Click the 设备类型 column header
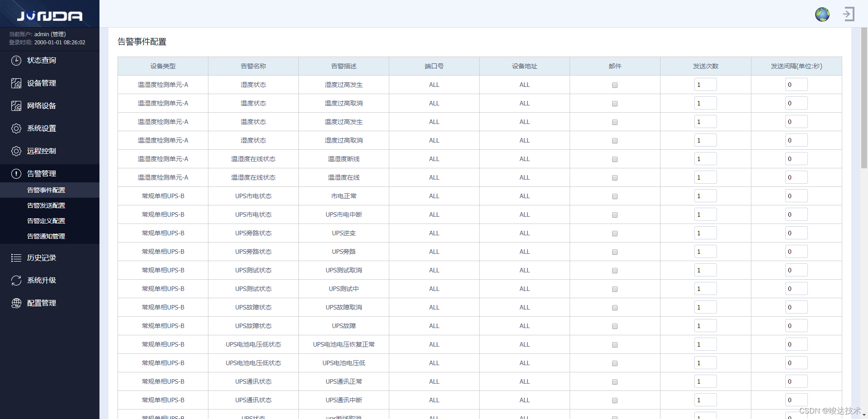Screen dimensions: 868x419 pos(163,66)
